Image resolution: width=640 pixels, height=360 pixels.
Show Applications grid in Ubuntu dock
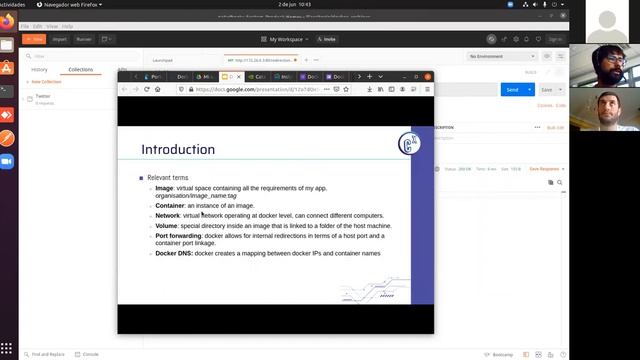point(6,348)
